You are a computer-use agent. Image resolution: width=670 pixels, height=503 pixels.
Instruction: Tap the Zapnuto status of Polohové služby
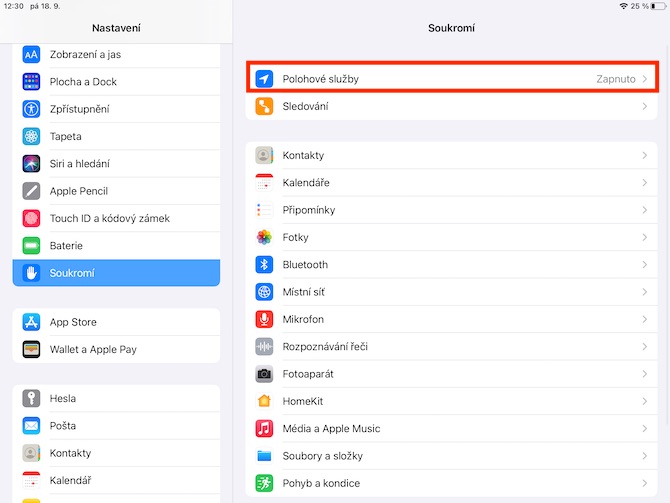tap(616, 79)
